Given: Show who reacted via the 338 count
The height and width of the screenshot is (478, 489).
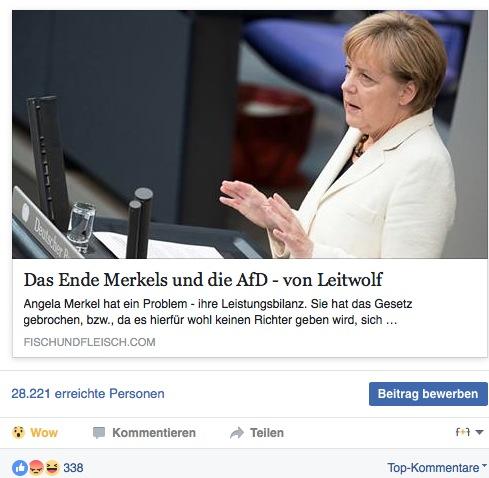Looking at the screenshot, I should click(73, 468).
